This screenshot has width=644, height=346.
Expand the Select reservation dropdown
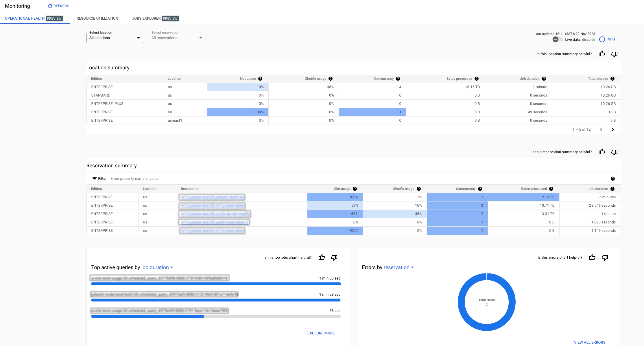pos(200,38)
